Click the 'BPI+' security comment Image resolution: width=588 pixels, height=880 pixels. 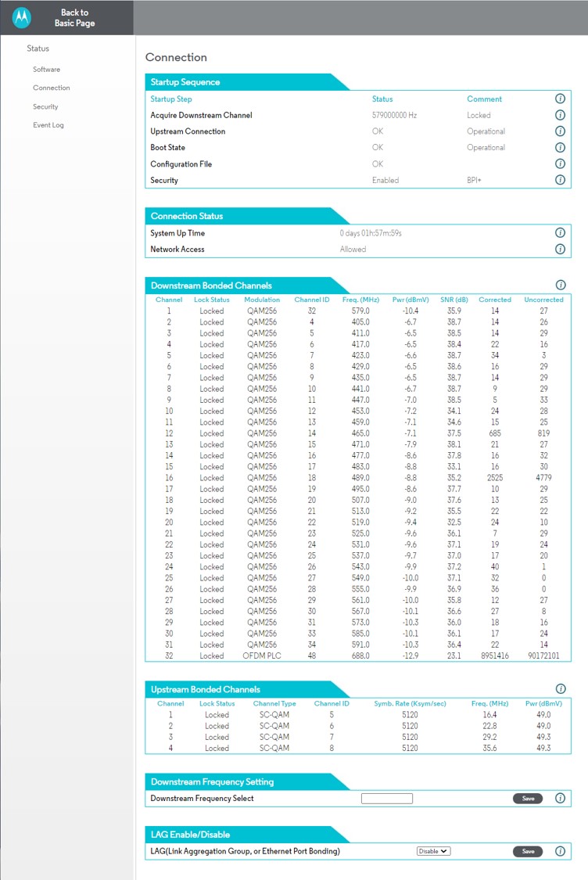(x=474, y=180)
